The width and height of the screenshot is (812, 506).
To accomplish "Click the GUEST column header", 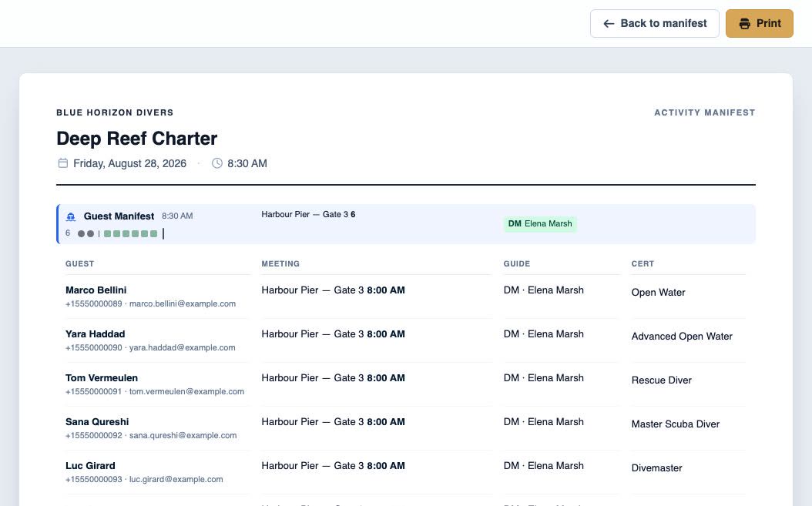I will point(80,263).
